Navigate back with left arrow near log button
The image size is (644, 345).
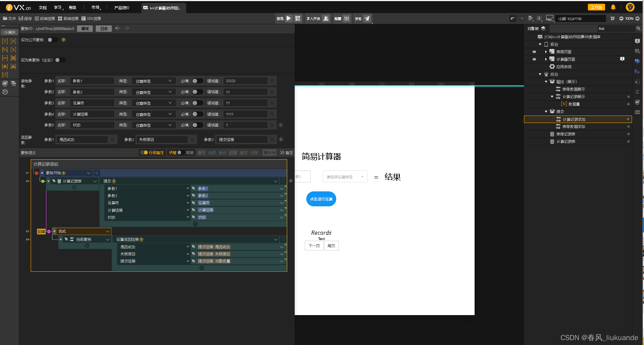pyautogui.click(x=117, y=28)
